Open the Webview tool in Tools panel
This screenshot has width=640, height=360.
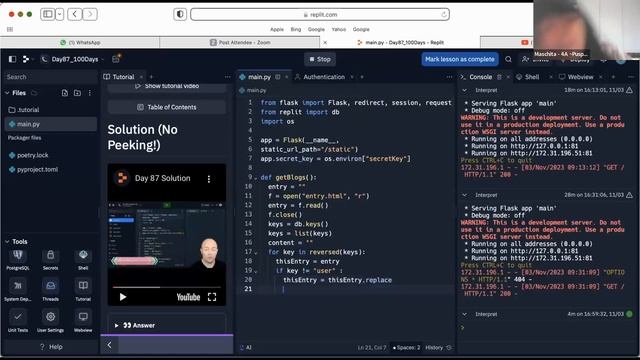pyautogui.click(x=83, y=321)
